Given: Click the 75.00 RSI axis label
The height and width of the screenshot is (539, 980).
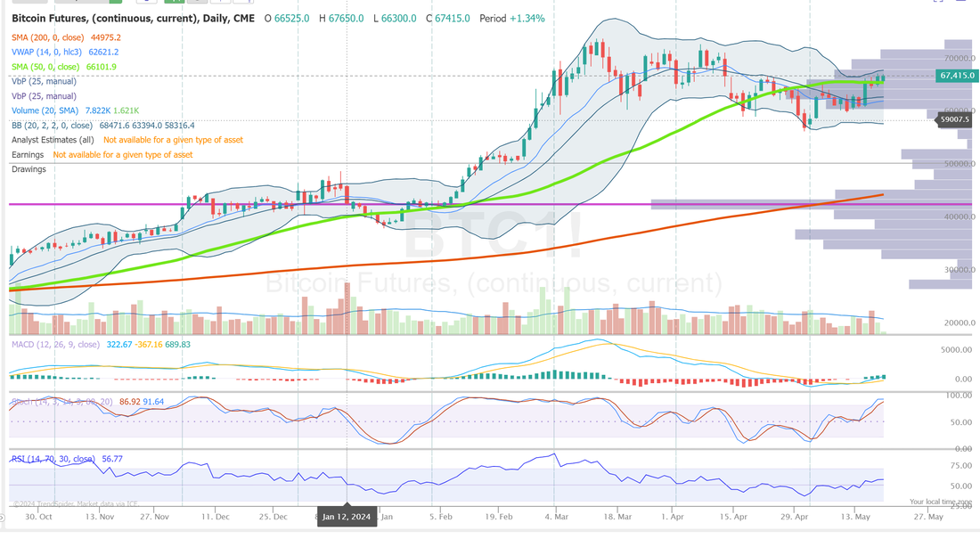Looking at the screenshot, I should (961, 466).
